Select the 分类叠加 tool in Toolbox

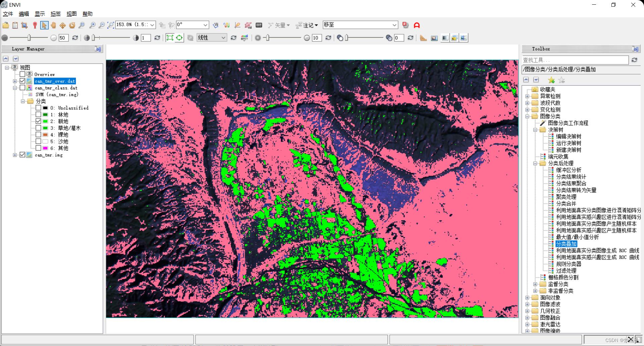(x=566, y=244)
